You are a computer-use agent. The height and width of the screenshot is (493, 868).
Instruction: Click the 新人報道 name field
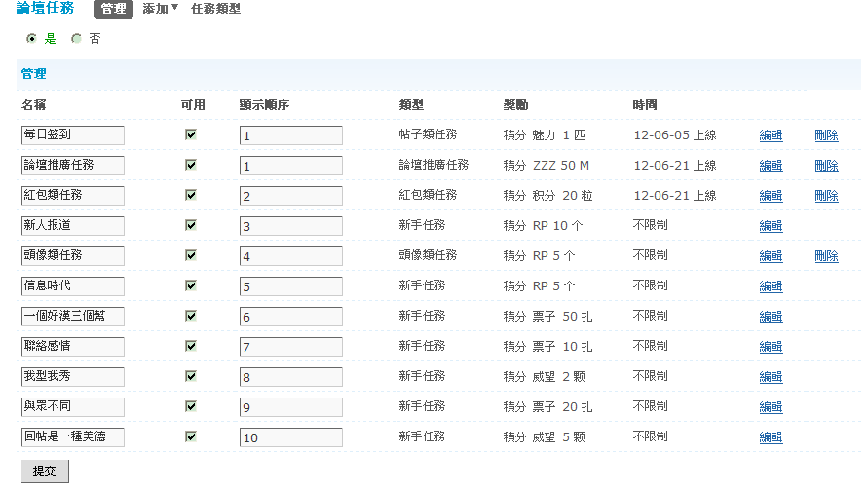tap(72, 225)
